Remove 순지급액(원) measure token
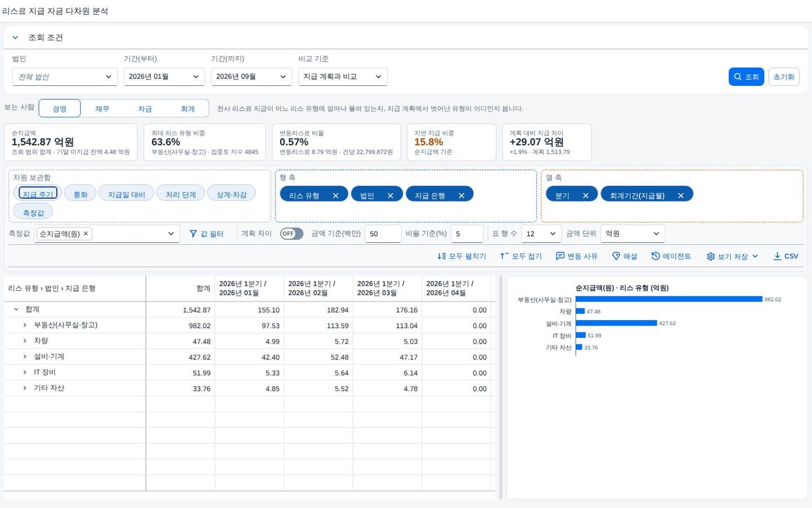This screenshot has width=812, height=508. 86,234
